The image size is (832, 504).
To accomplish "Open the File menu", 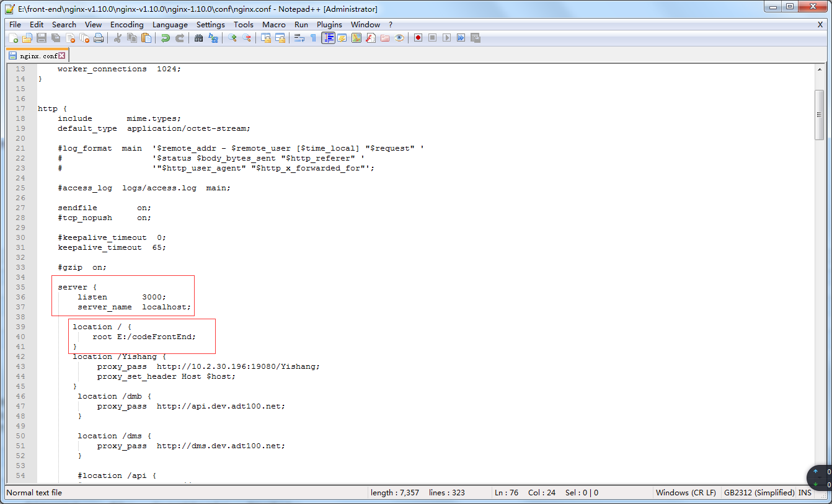I will point(15,24).
